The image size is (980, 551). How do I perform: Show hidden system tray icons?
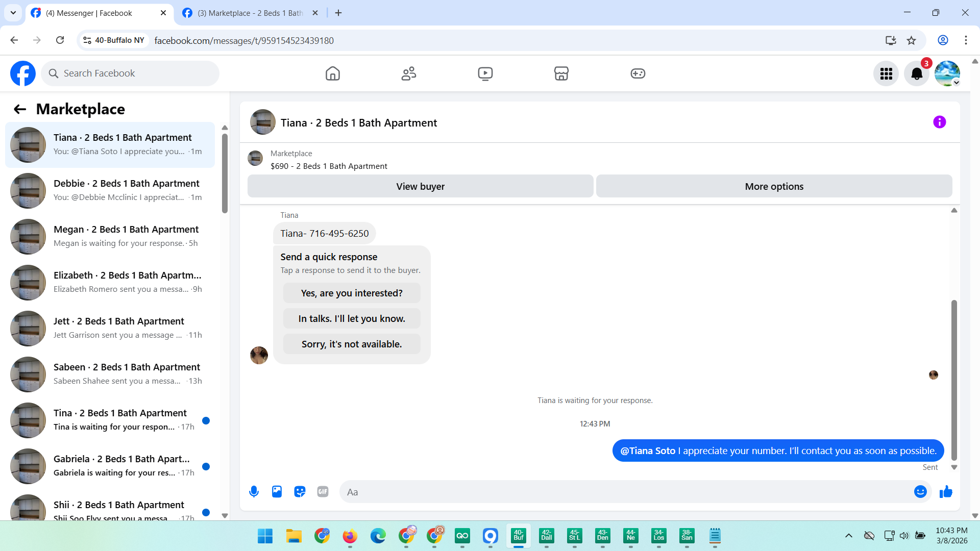[848, 536]
